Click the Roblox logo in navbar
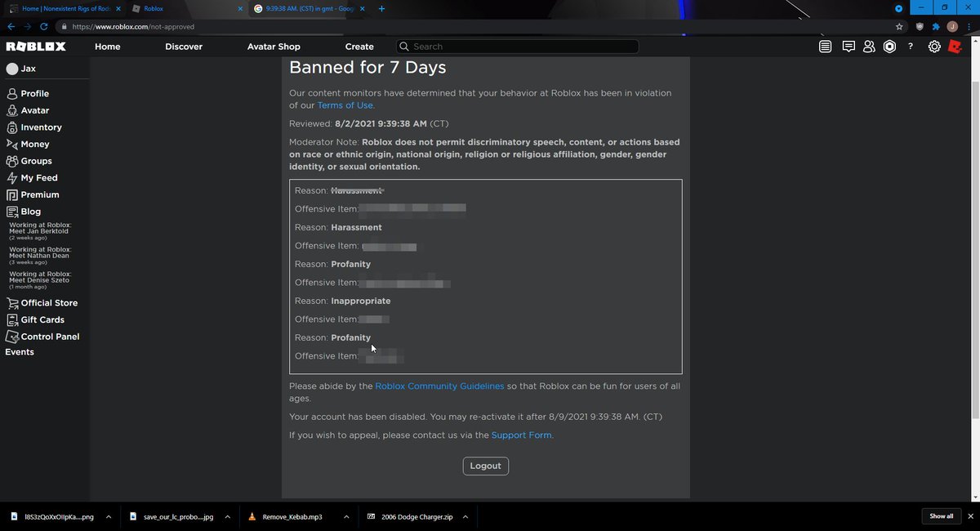The height and width of the screenshot is (531, 980). [x=35, y=47]
